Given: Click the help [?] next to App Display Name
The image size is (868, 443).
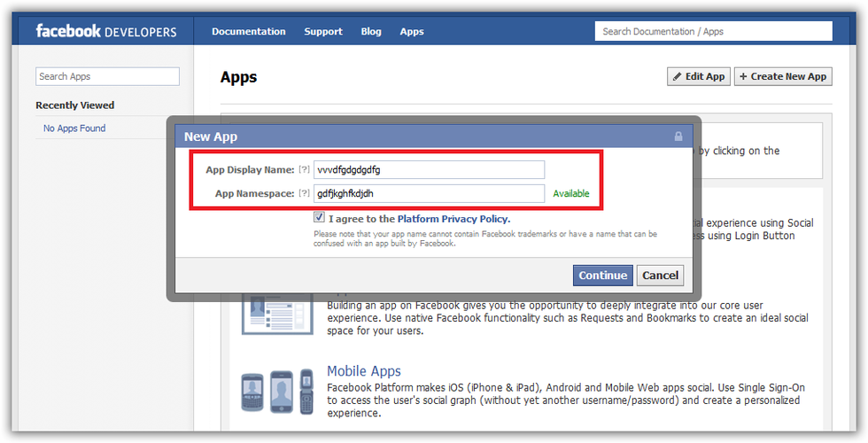Looking at the screenshot, I should (304, 170).
